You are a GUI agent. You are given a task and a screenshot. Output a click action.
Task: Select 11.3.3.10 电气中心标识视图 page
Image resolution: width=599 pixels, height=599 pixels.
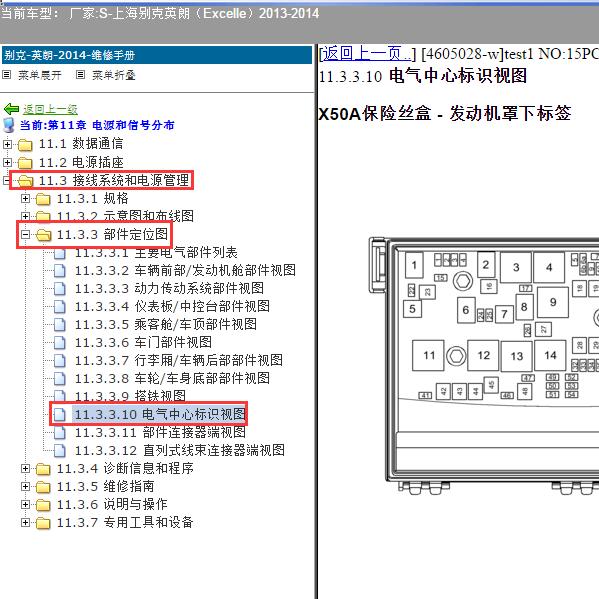(x=160, y=414)
